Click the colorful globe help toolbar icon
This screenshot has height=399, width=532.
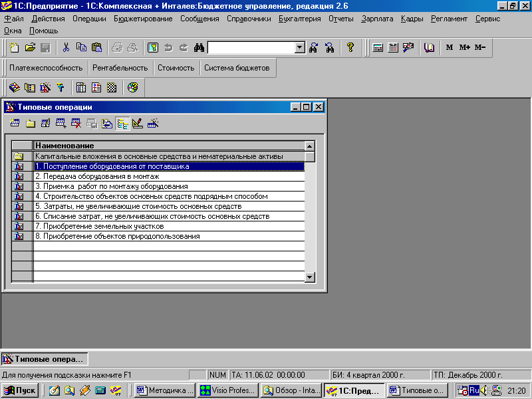(132, 88)
